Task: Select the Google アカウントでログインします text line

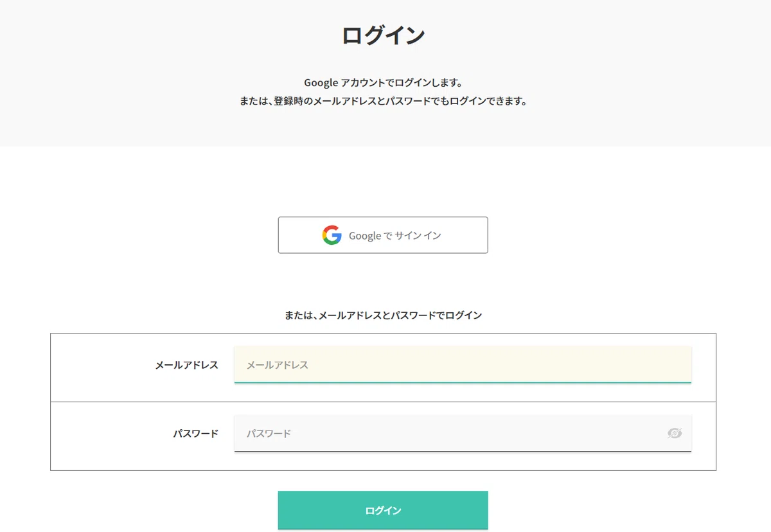Action: tap(383, 83)
